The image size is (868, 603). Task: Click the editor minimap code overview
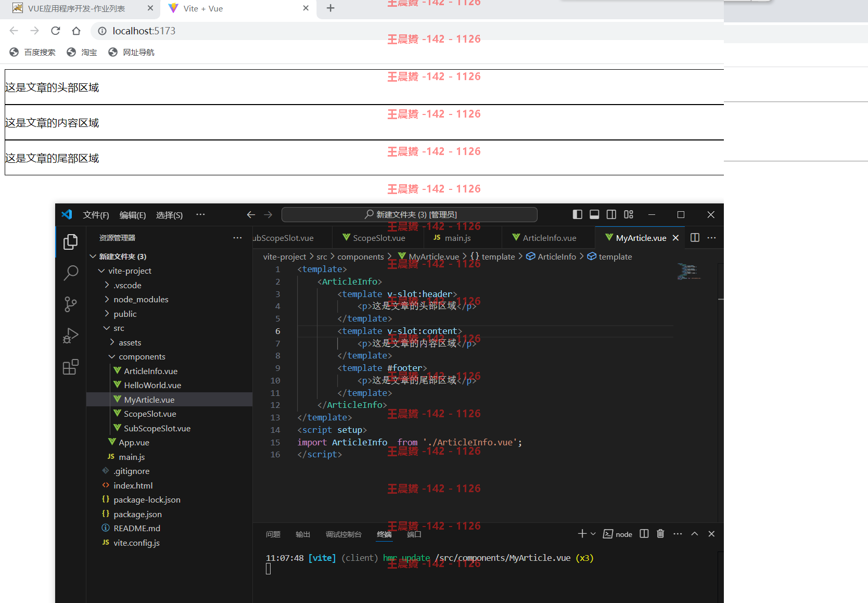[688, 272]
